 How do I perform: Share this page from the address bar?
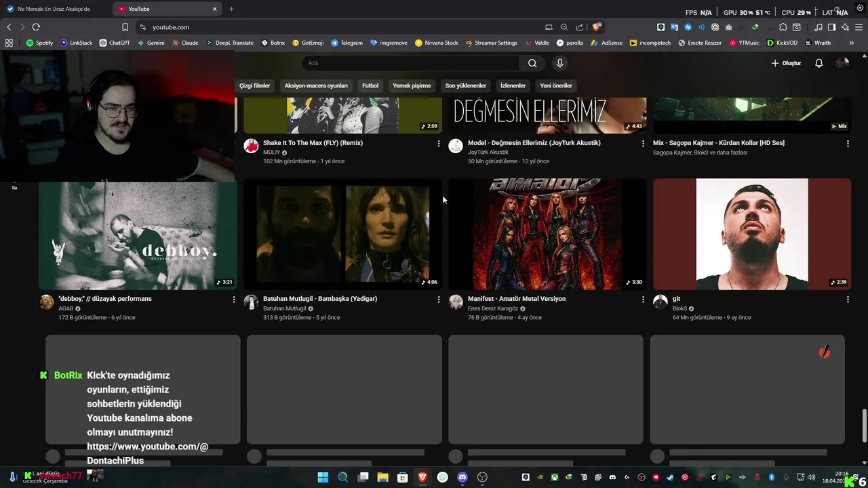[x=579, y=27]
